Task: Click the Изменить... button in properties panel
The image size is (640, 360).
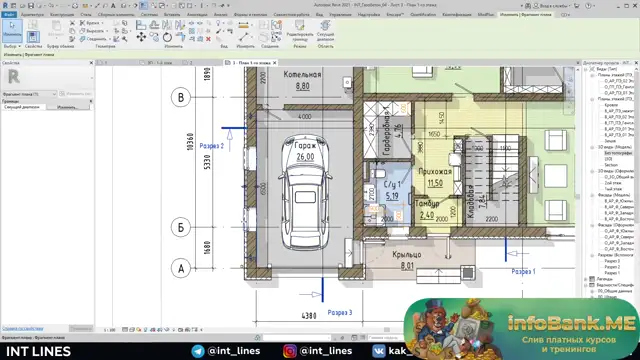Action: (x=68, y=107)
